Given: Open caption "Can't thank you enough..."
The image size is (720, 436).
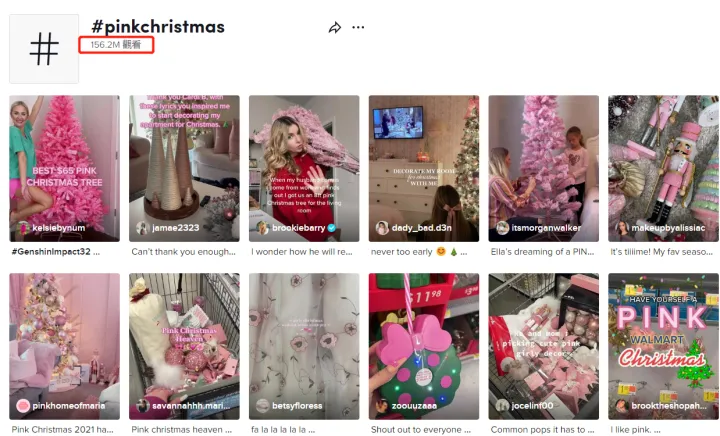Looking at the screenshot, I should coord(183,252).
